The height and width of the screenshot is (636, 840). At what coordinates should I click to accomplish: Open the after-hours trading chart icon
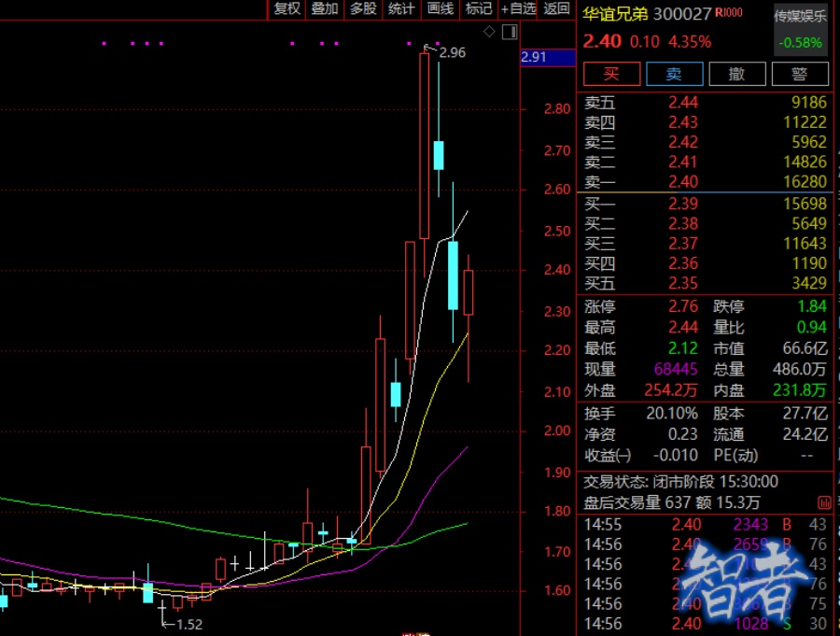tap(824, 502)
